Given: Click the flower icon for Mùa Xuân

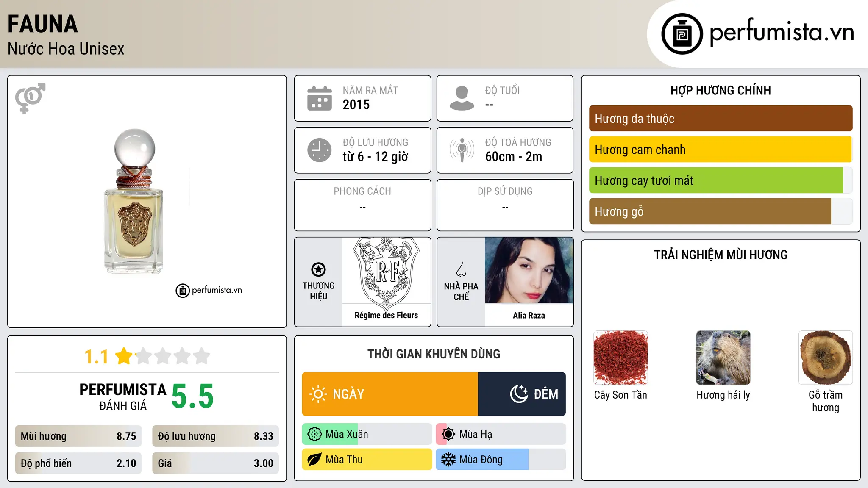Looking at the screenshot, I should click(314, 434).
